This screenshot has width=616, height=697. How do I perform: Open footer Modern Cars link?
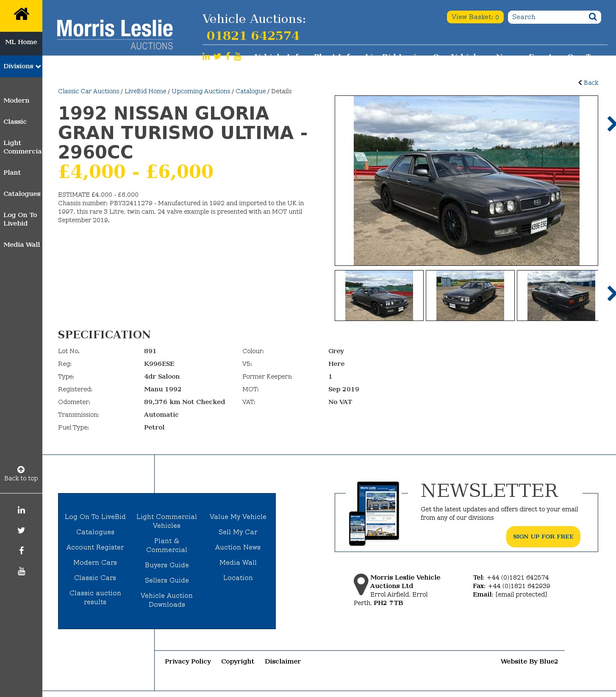[95, 563]
